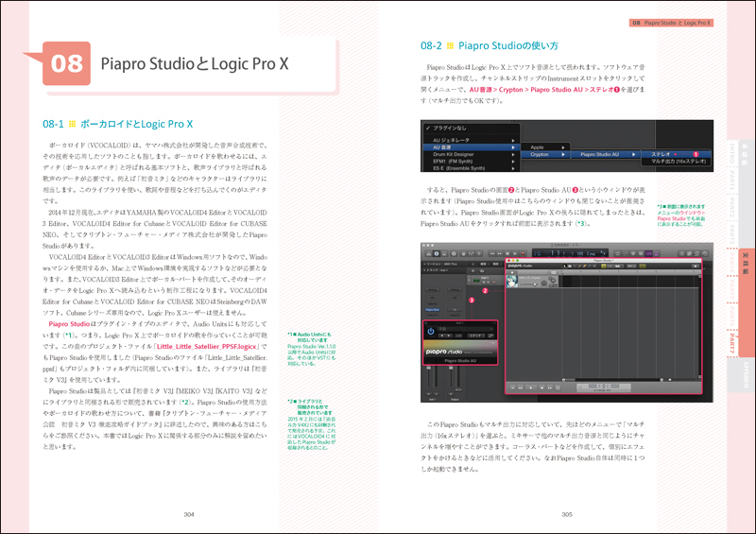Expand the EFM1 (FM Synth) submenu
This screenshot has width=756, height=534.
(x=470, y=161)
